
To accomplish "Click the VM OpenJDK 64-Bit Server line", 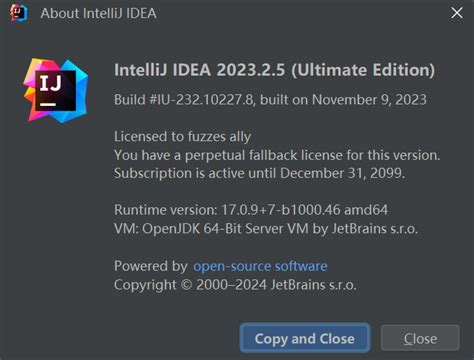I will pyautogui.click(x=266, y=229).
